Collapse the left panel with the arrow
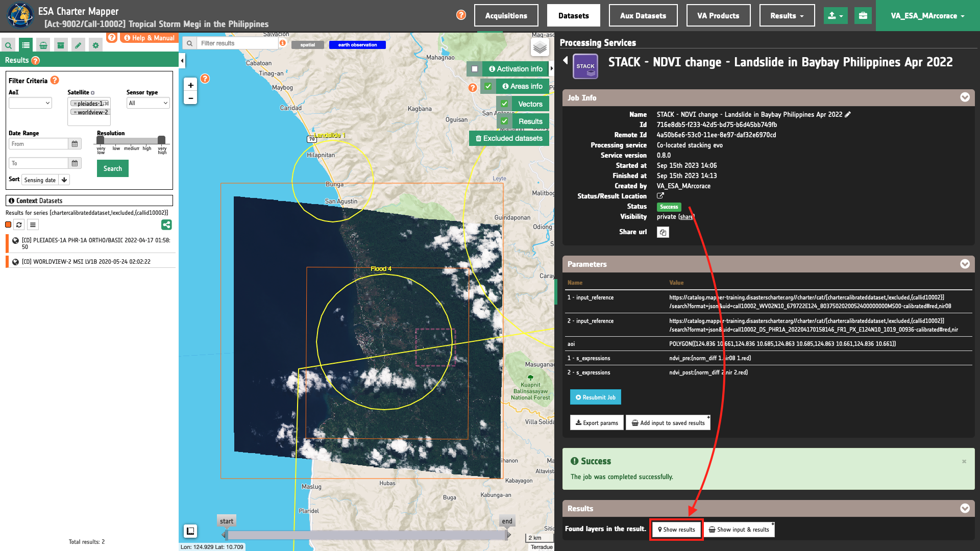 coord(182,61)
